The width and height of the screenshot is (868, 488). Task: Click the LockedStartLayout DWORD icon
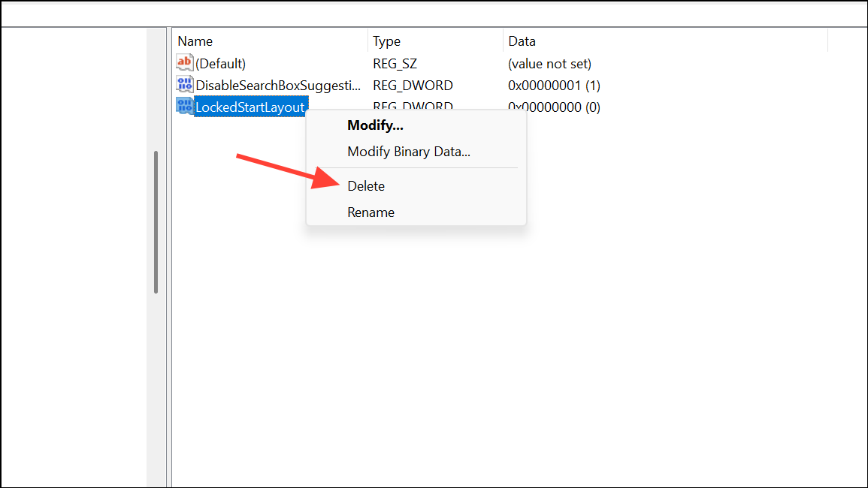coord(184,106)
